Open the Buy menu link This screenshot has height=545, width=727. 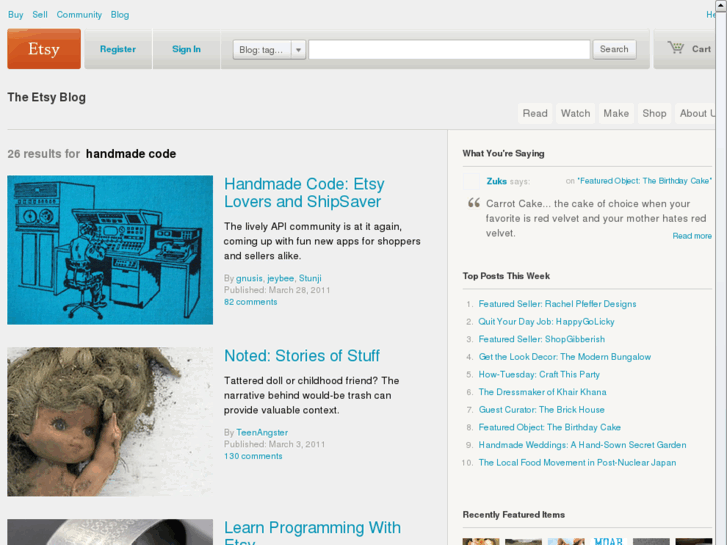(x=15, y=15)
